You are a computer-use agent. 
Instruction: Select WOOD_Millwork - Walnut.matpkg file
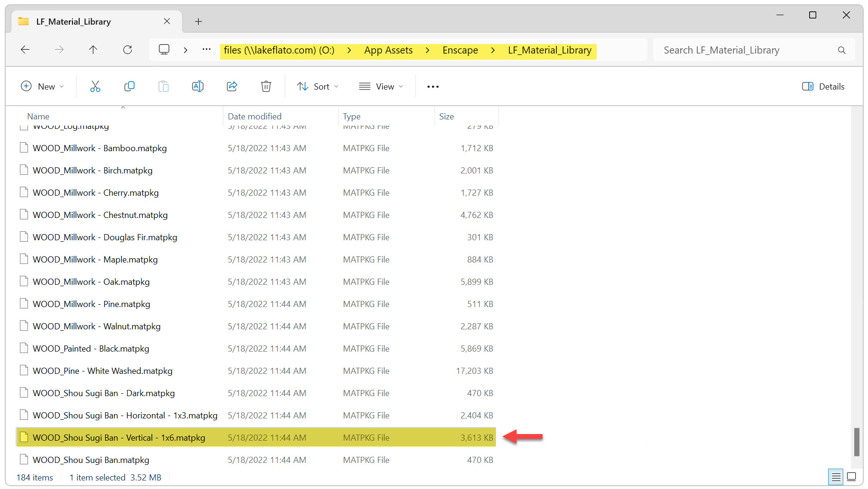tap(96, 326)
